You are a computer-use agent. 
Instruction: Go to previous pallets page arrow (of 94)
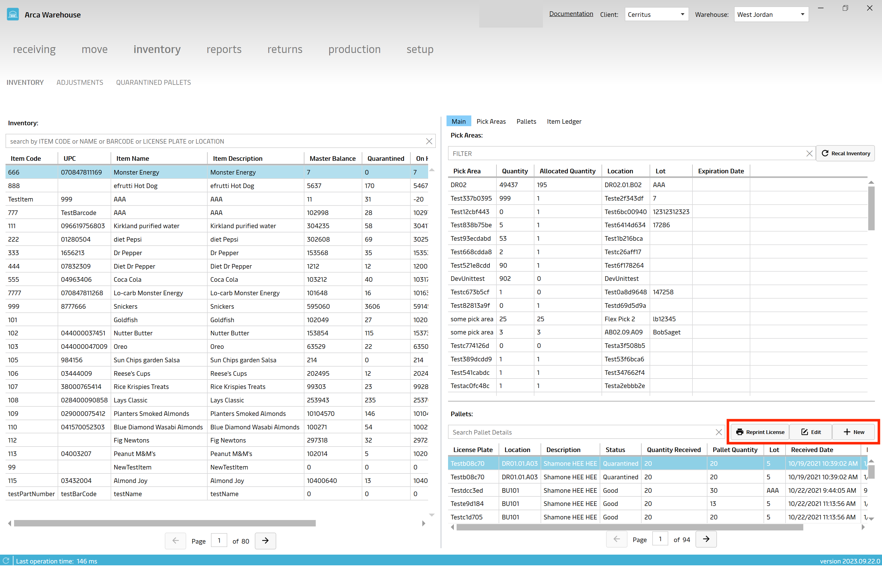point(616,539)
